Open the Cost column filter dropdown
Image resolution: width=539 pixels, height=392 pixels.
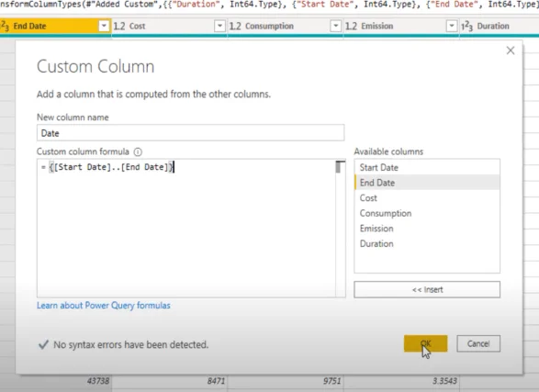click(219, 26)
